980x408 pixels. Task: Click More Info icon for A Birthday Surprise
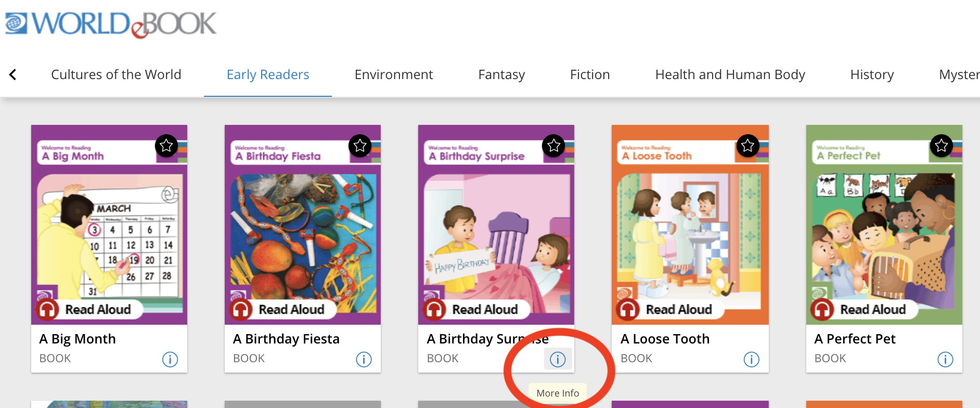[x=558, y=359]
